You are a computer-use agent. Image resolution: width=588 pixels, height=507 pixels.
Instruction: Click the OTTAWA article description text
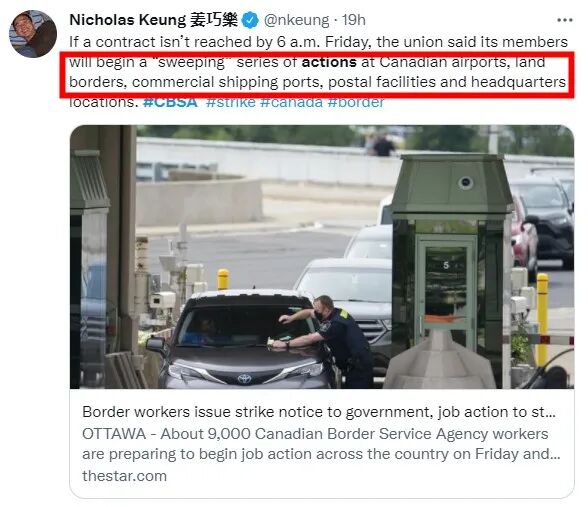321,444
